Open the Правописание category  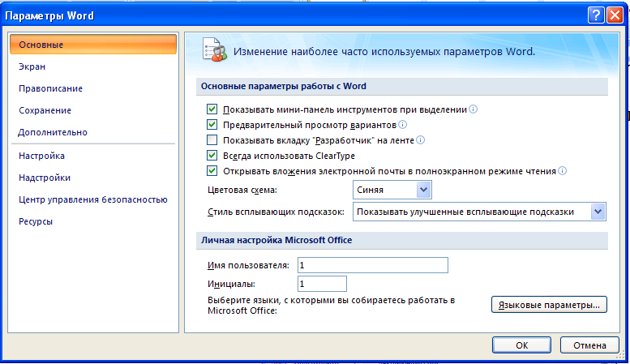[93, 88]
